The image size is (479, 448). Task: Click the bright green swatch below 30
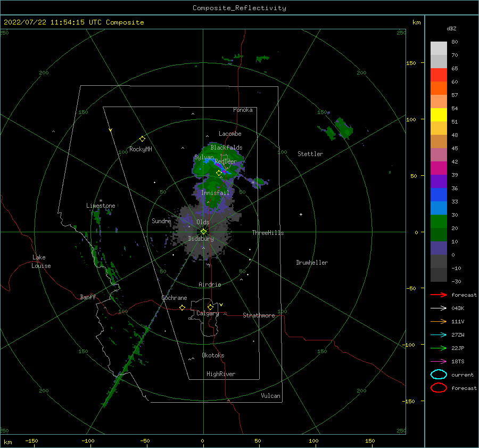point(439,221)
